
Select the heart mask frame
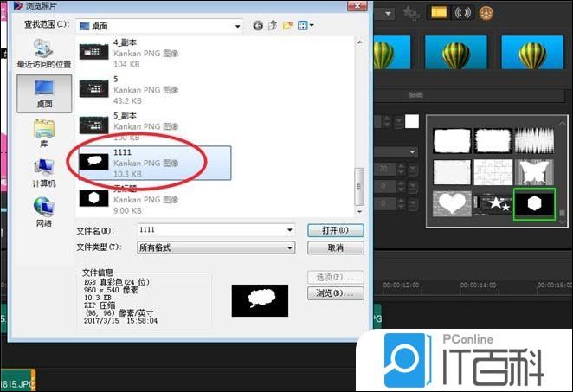tap(452, 203)
